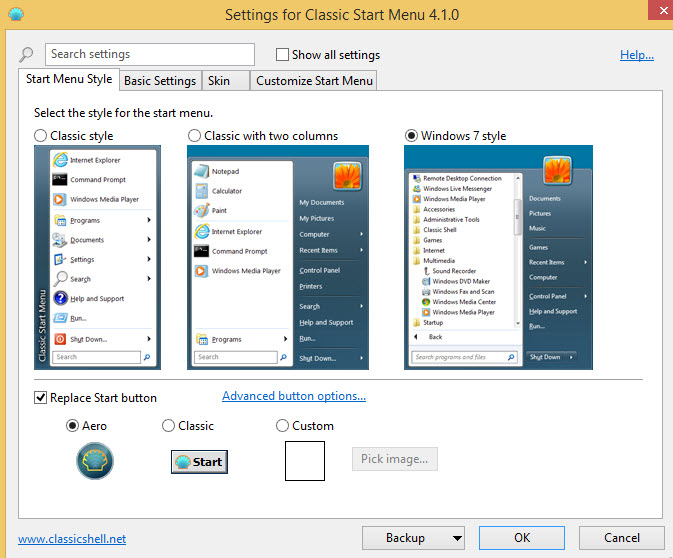The width and height of the screenshot is (673, 558).
Task: Switch to the Basic Settings tab
Action: pyautogui.click(x=160, y=81)
